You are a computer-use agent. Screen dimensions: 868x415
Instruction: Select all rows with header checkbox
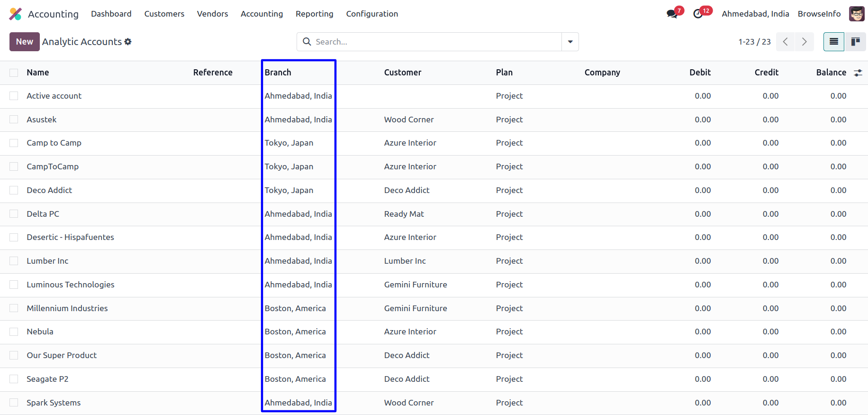[14, 73]
